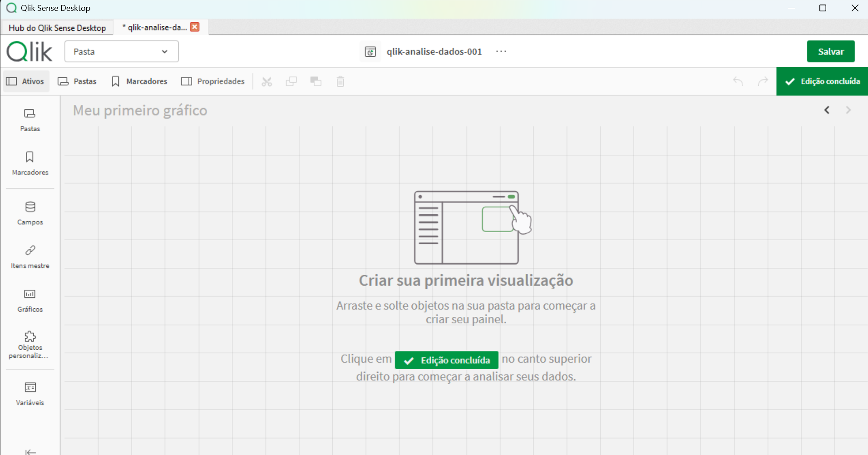Redo the last undone action

pyautogui.click(x=763, y=82)
